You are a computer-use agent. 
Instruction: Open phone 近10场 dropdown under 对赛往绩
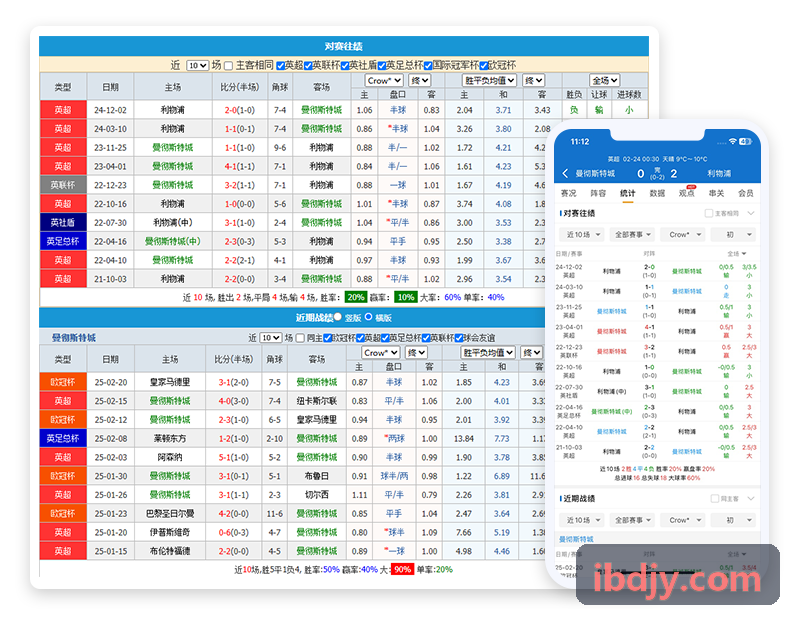coord(582,235)
